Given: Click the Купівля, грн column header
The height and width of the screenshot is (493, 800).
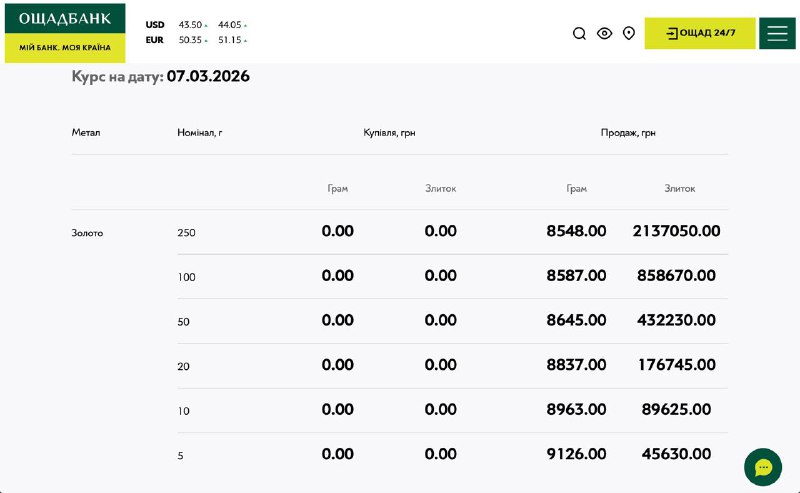Looking at the screenshot, I should (x=389, y=132).
